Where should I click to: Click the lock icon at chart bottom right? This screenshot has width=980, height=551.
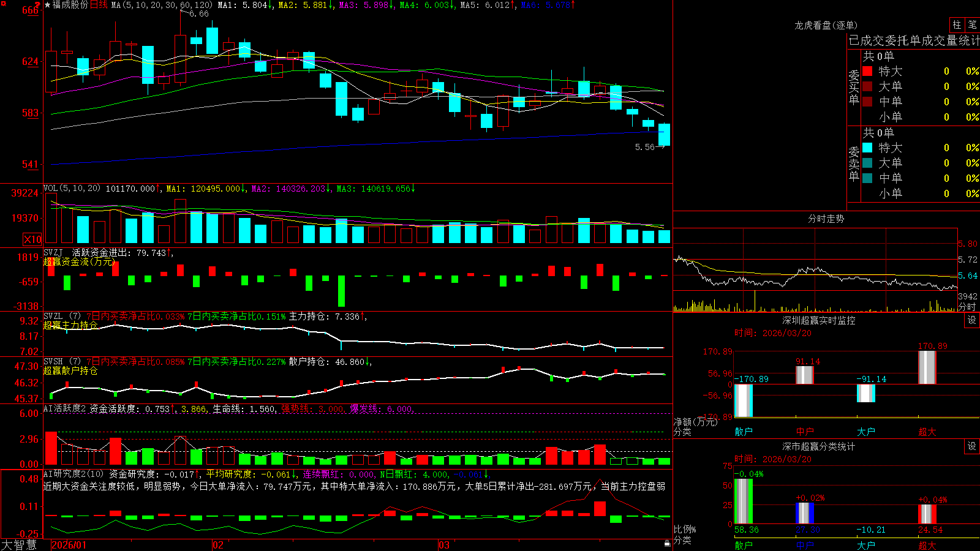(x=668, y=544)
